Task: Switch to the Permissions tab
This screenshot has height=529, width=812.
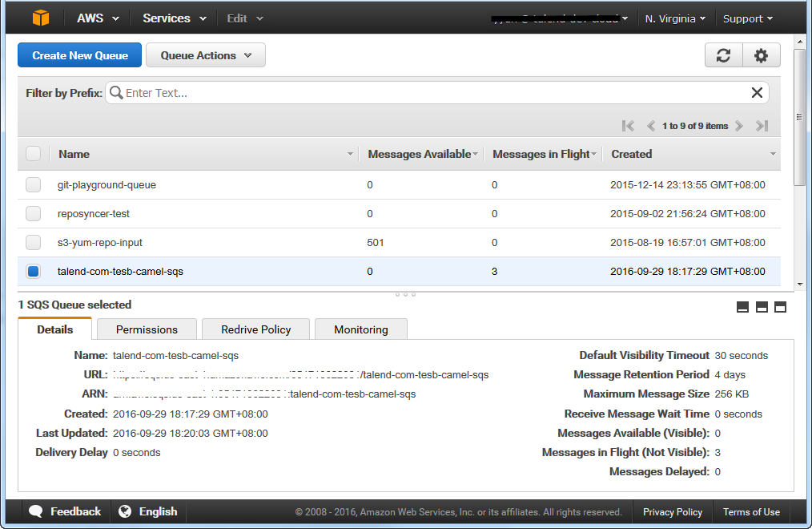Action: click(x=147, y=329)
